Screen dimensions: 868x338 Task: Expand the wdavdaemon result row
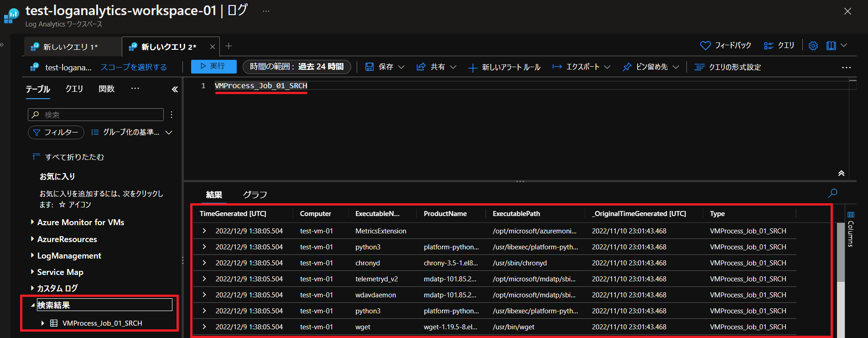pos(204,295)
